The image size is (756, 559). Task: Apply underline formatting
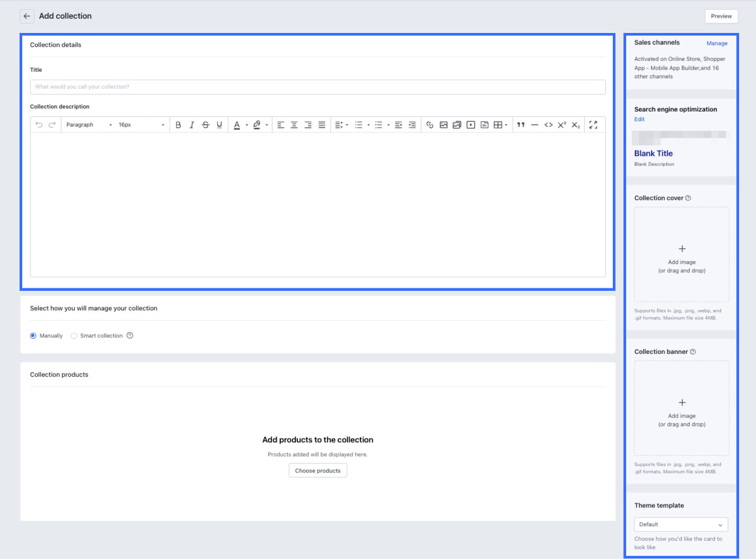click(219, 125)
